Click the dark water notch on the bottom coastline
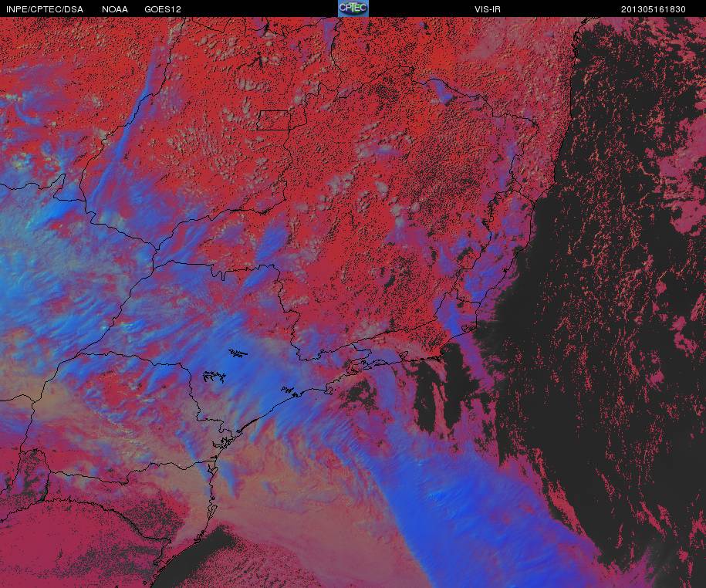Screen dimensions: 706x588 pos(198,556)
